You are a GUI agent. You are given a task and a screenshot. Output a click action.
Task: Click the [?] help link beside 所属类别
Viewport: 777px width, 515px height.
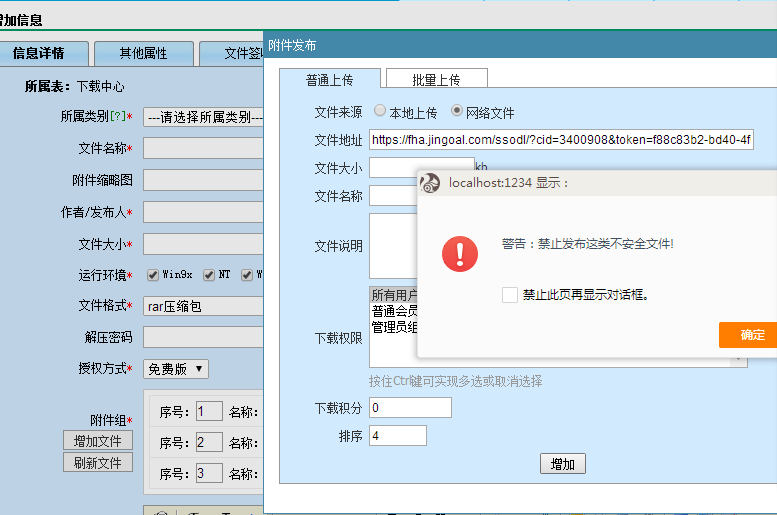click(x=116, y=117)
